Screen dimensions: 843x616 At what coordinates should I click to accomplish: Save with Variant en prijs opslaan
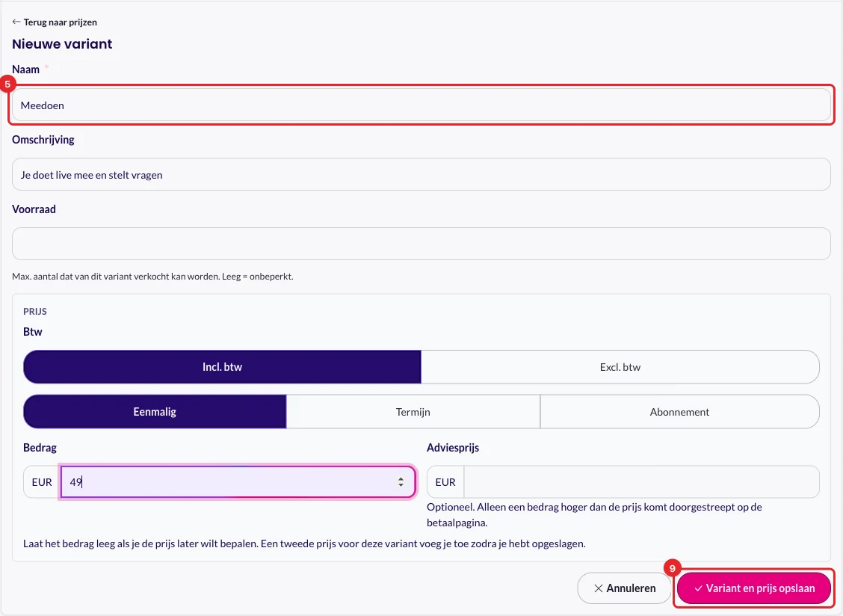click(754, 588)
